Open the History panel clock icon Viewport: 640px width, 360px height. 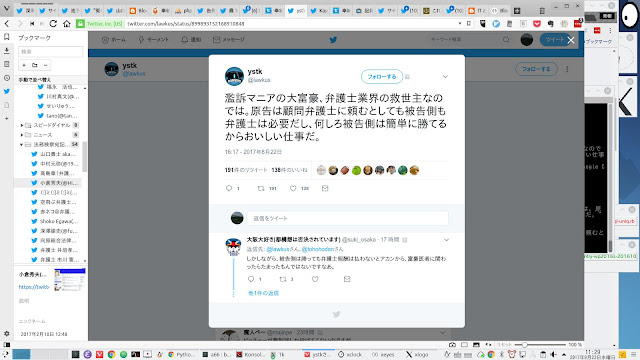tap(7, 78)
